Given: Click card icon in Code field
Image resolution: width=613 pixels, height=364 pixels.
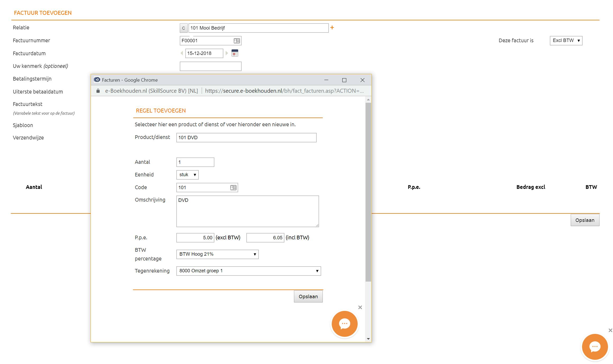Looking at the screenshot, I should coord(233,188).
